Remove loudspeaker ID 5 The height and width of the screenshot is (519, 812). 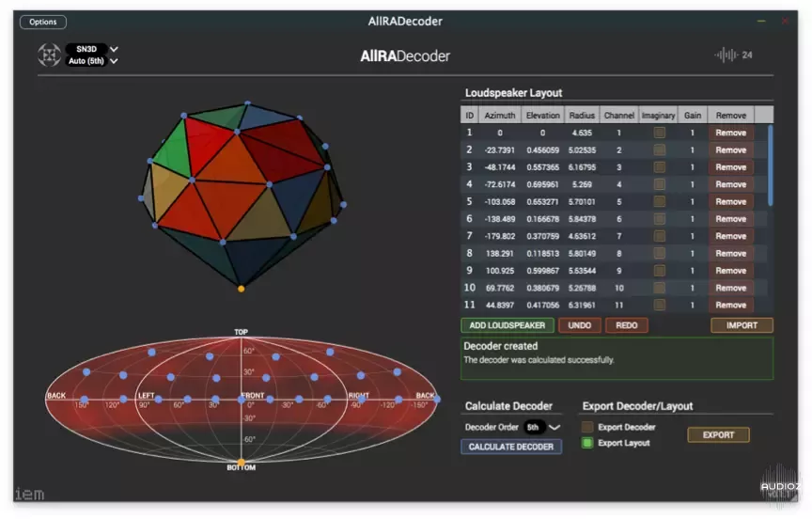(x=730, y=201)
